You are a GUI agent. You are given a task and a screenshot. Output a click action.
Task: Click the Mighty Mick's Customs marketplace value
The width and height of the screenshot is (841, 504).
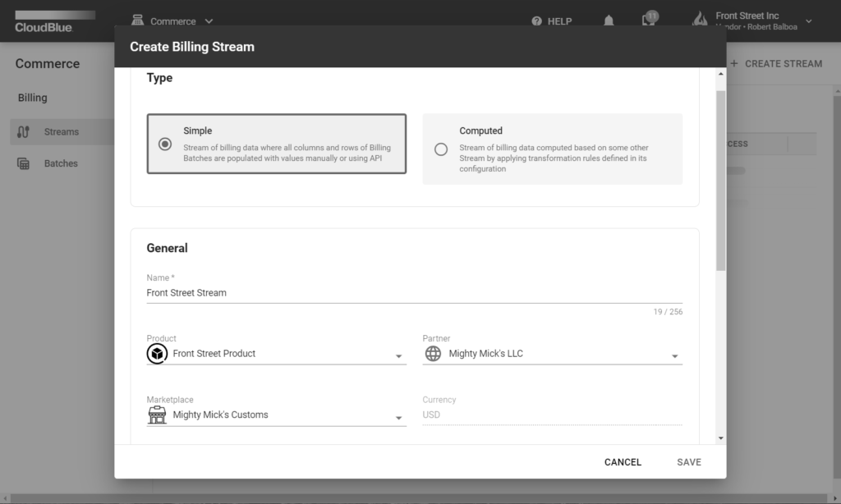click(x=220, y=415)
